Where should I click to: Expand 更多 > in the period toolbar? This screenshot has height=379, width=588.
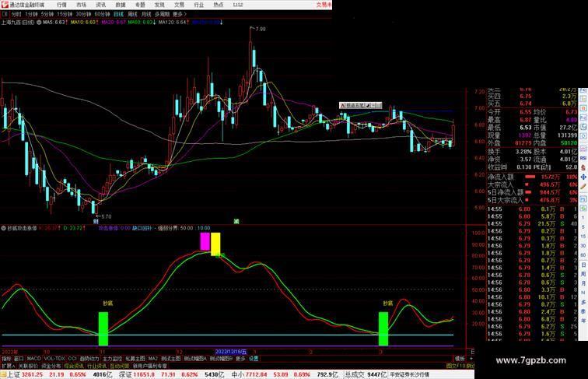[179, 14]
